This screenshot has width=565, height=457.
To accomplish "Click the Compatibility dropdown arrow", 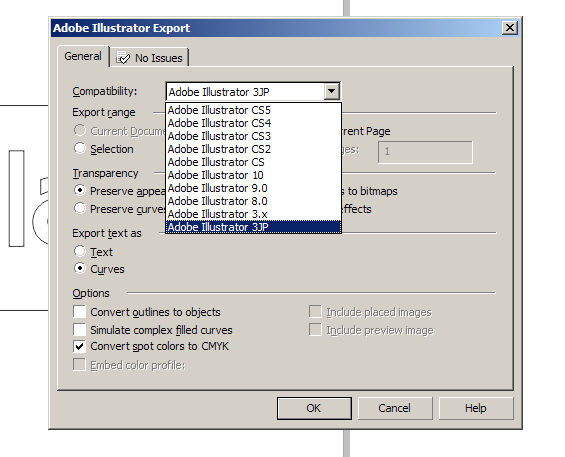I will 332,92.
